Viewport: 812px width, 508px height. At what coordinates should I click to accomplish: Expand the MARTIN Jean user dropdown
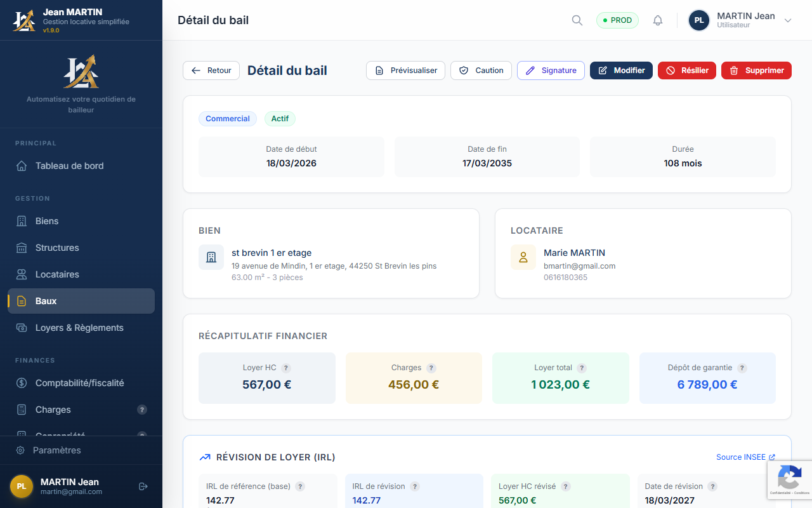[788, 20]
